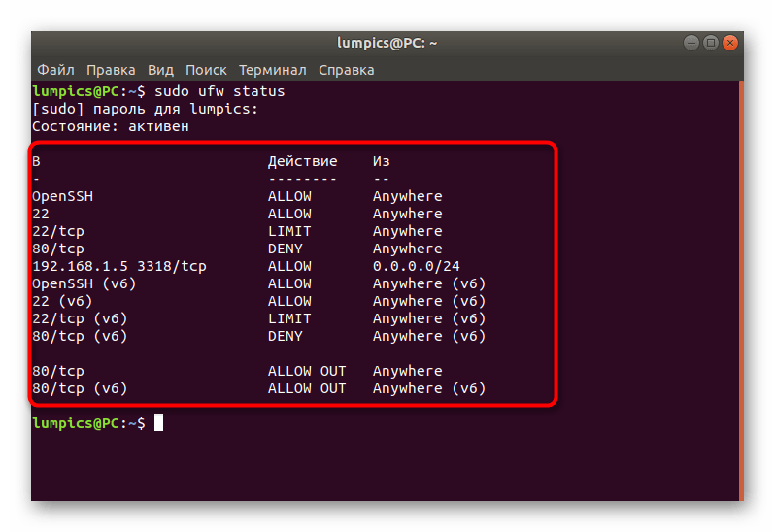
Task: Click DENY in the 80/tcp row without v6
Action: click(x=286, y=249)
